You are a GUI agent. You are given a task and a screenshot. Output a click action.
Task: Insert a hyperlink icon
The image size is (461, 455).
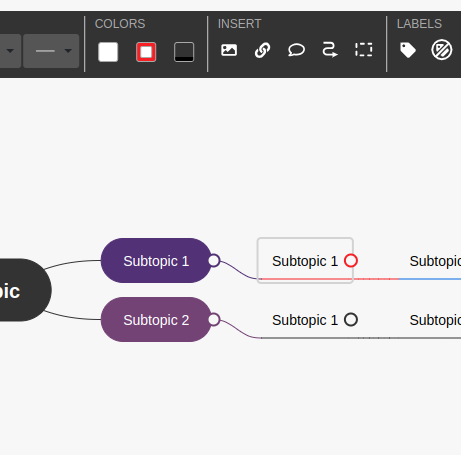pos(263,50)
